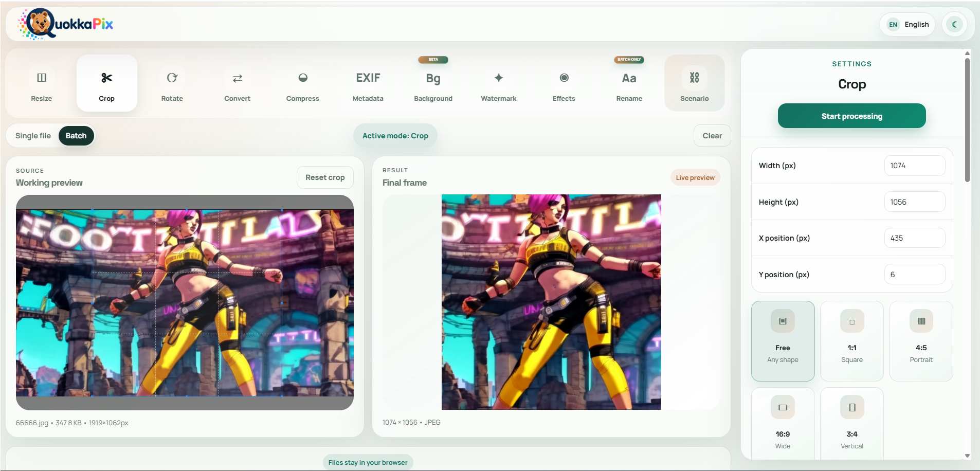Click the Final frame result image
The height and width of the screenshot is (471, 980).
tap(551, 302)
